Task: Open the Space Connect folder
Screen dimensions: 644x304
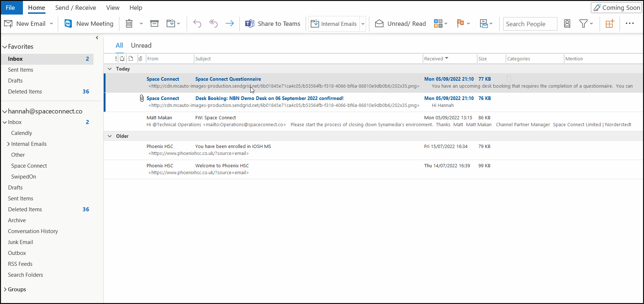Action: pyautogui.click(x=29, y=166)
